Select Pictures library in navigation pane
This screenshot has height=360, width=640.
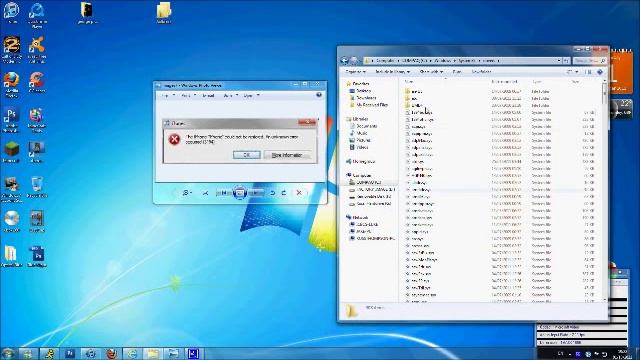pos(360,140)
